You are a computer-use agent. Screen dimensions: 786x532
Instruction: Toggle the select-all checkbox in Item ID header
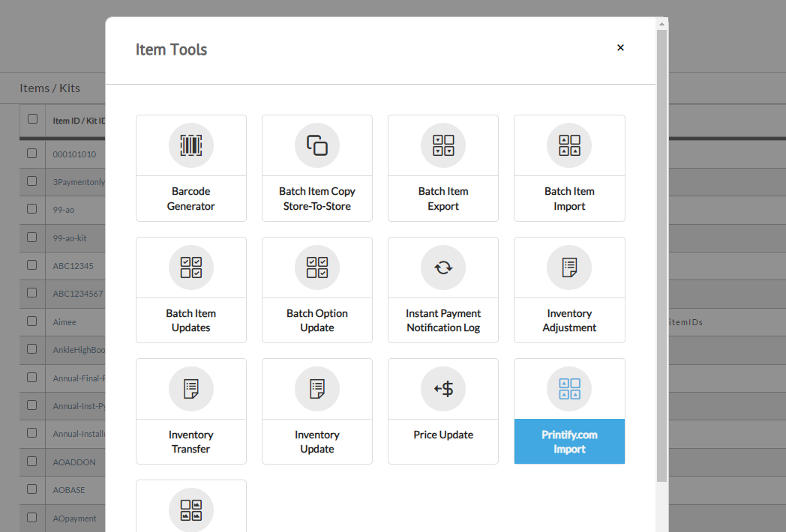[32, 118]
